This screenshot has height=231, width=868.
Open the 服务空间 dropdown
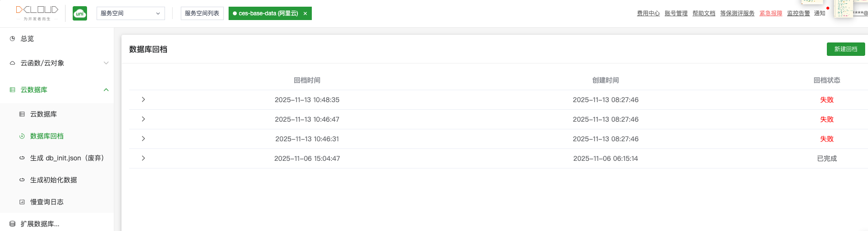point(131,13)
